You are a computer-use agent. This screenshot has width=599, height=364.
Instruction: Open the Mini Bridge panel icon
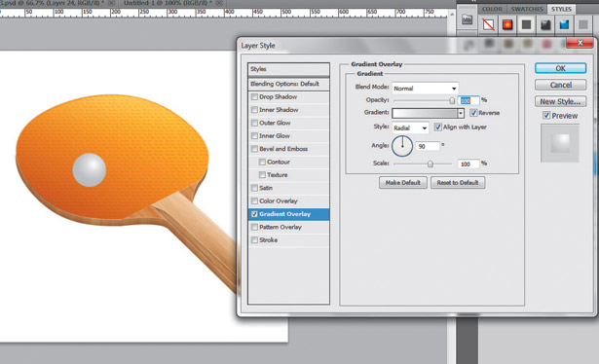click(x=467, y=19)
